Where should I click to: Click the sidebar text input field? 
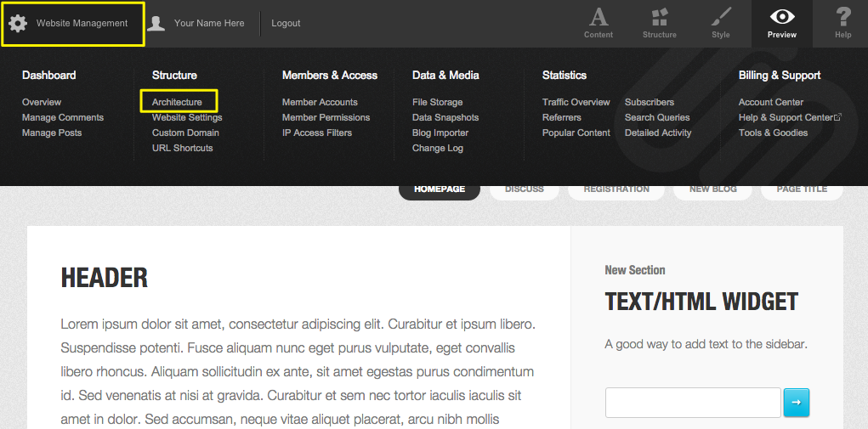[x=692, y=403]
